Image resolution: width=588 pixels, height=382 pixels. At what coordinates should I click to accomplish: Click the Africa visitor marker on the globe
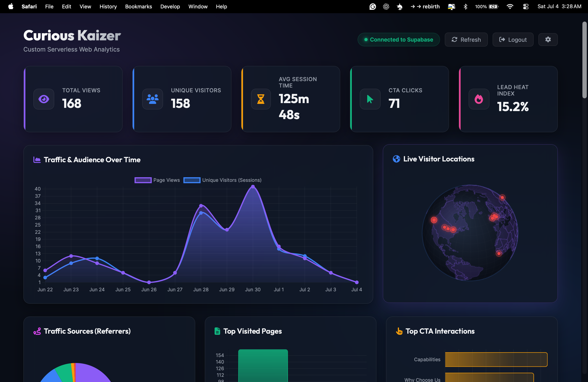[499, 253]
